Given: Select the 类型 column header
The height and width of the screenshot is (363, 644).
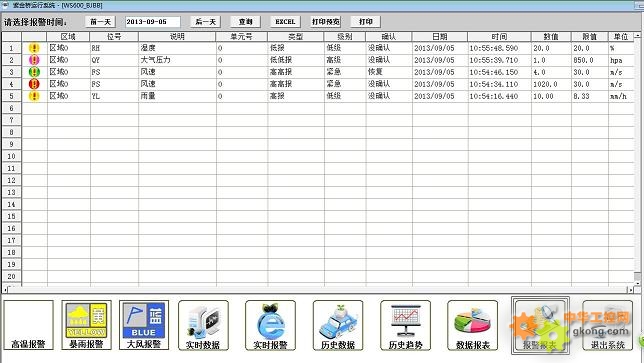Looking at the screenshot, I should coord(296,37).
